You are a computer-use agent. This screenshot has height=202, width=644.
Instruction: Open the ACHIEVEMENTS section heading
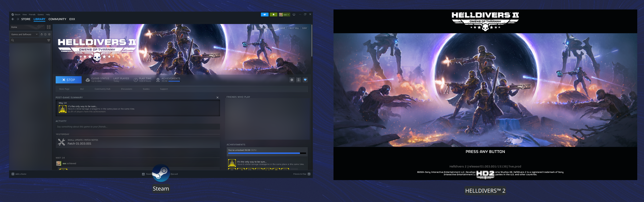click(x=236, y=144)
